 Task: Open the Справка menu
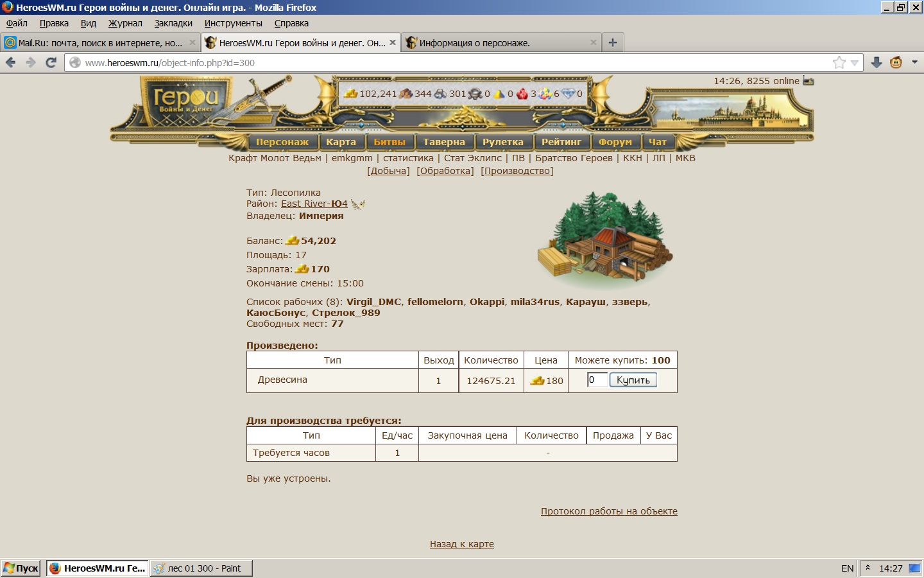pos(291,23)
